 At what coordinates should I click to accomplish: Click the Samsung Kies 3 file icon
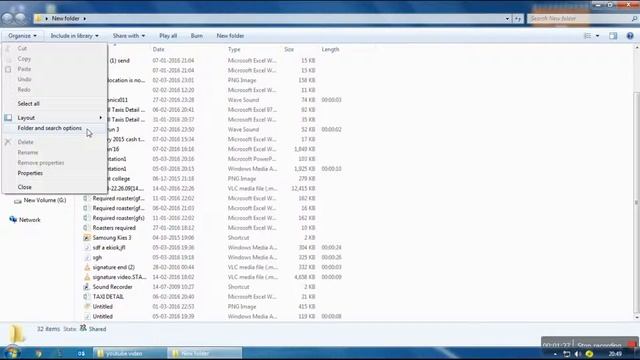(87, 238)
